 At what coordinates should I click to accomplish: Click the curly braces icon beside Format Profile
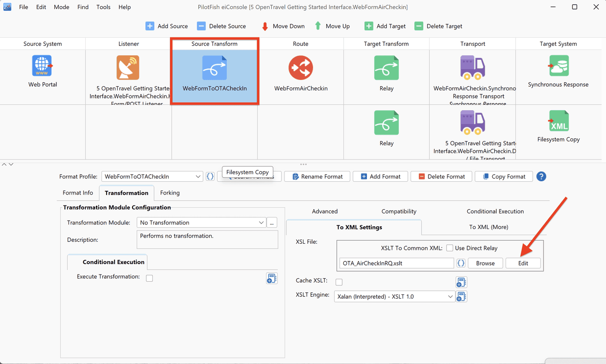point(210,176)
